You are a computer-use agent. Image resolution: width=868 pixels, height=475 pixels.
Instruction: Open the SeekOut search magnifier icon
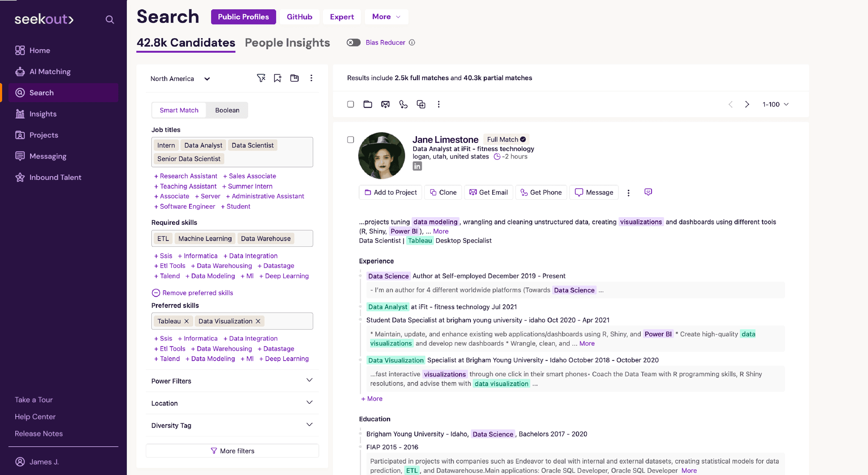click(x=110, y=20)
